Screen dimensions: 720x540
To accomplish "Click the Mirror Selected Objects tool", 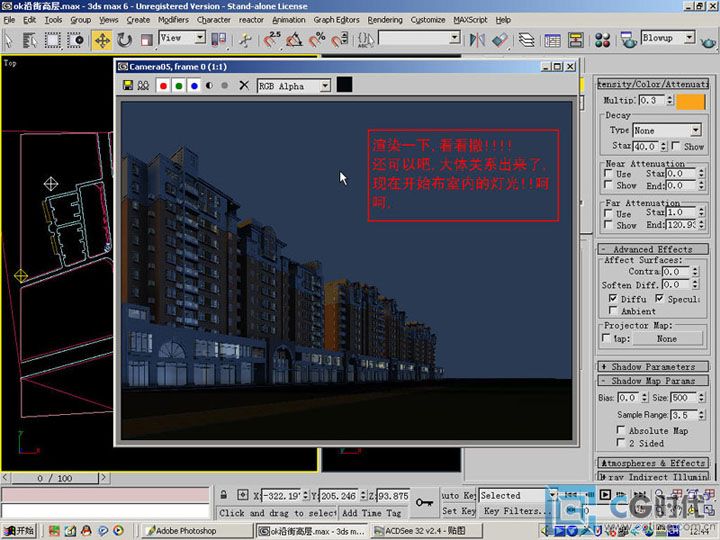I will click(x=477, y=40).
